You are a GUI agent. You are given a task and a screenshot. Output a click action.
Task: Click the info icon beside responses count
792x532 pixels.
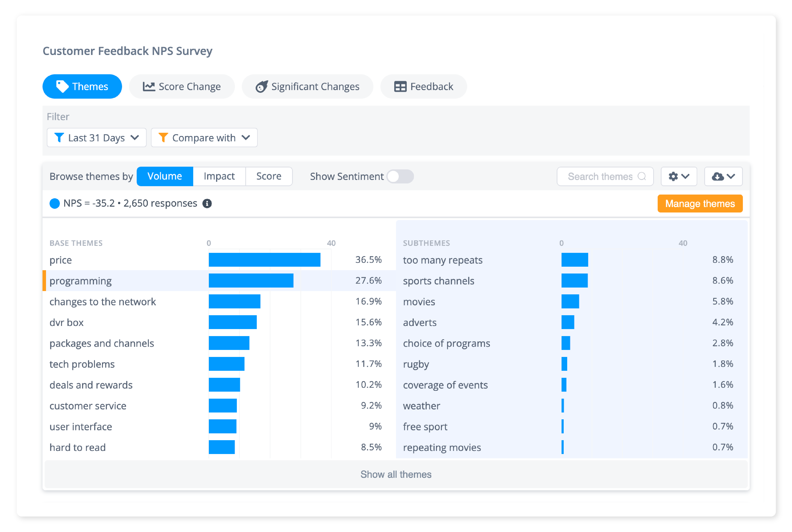point(207,203)
